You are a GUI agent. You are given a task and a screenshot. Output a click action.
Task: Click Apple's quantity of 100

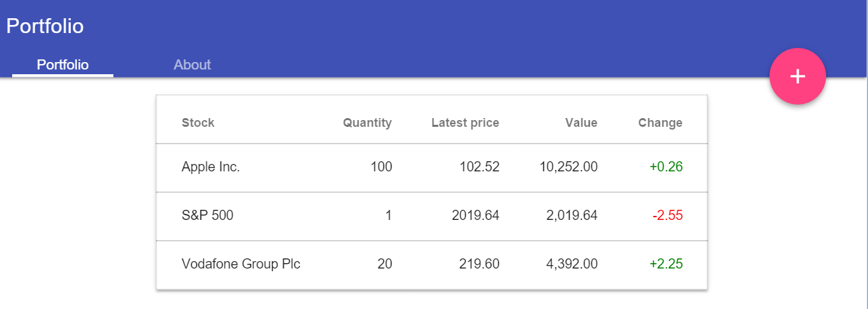[x=381, y=167]
